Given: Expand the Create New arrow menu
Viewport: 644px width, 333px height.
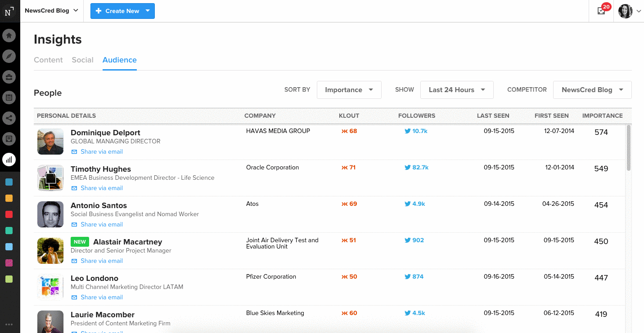Looking at the screenshot, I should [x=148, y=11].
